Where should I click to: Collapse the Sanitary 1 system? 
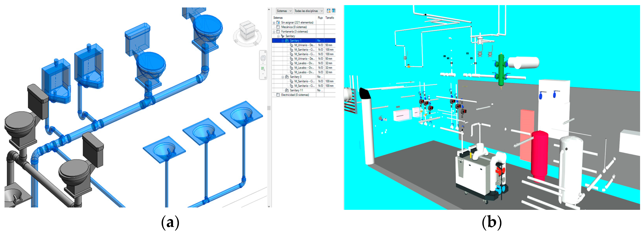283,41
